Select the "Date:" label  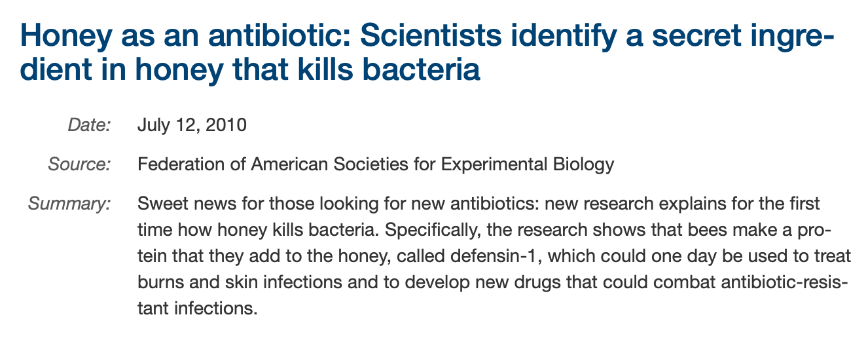pos(90,125)
